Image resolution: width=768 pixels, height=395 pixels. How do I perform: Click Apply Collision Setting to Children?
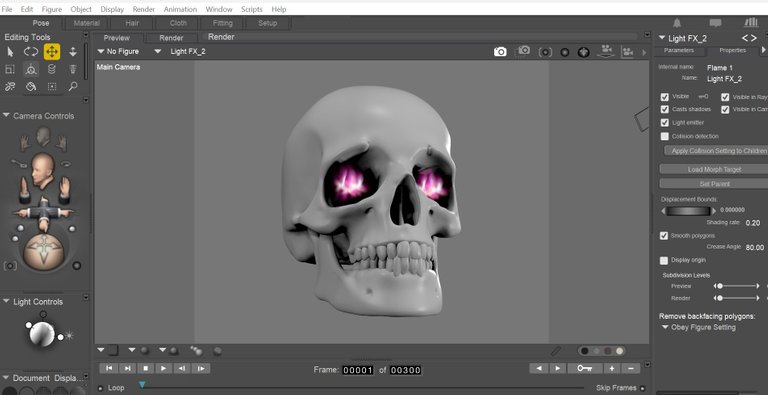pos(716,151)
